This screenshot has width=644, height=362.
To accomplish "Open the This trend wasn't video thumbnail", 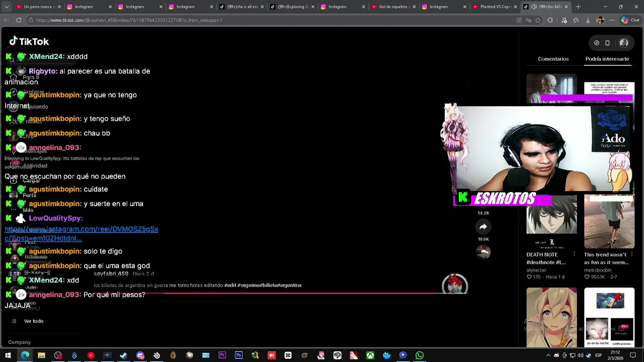I will point(609,222).
